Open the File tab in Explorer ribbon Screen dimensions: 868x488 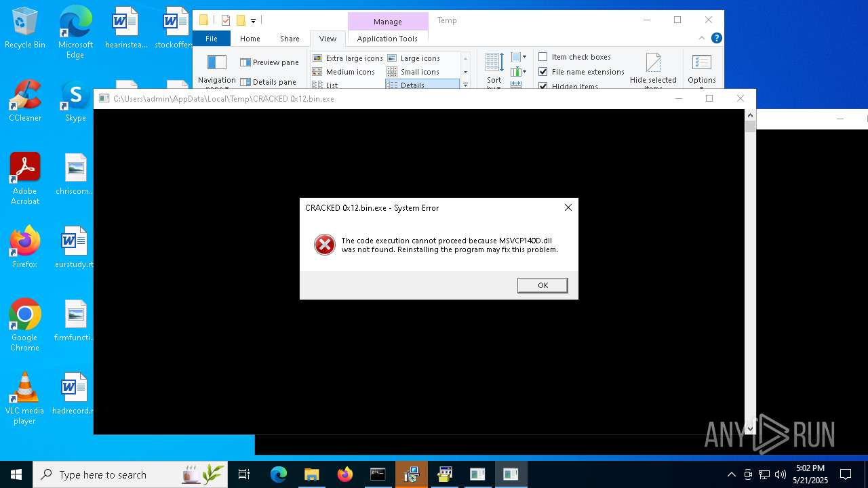[x=212, y=39]
